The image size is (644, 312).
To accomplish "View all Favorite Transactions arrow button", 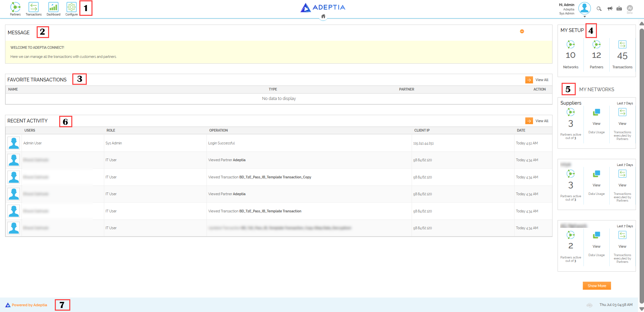I will 529,80.
